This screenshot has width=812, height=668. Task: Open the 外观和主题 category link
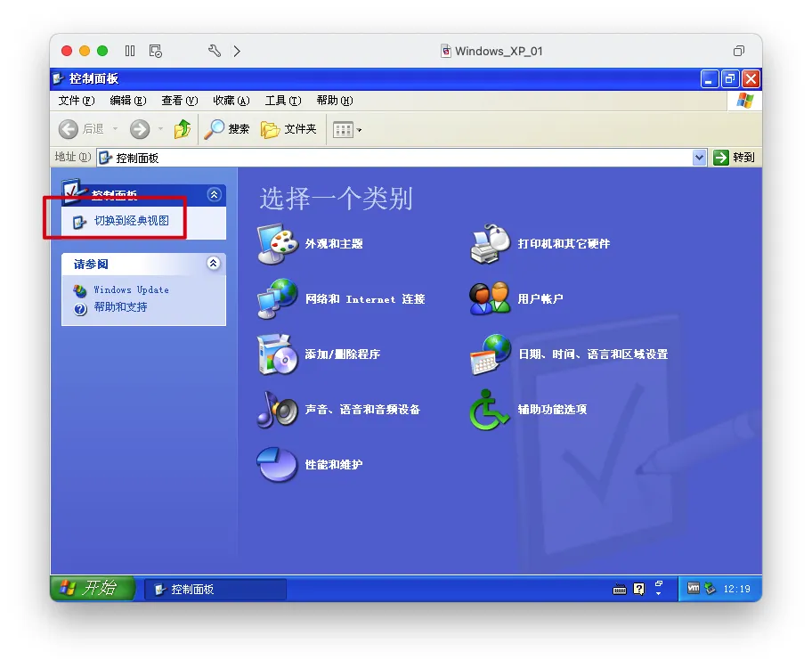point(334,243)
